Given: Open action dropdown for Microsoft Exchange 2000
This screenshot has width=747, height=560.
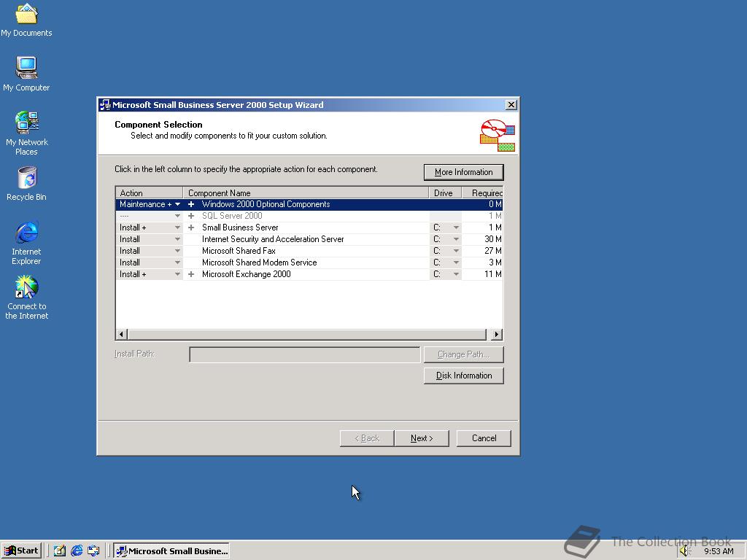Looking at the screenshot, I should [177, 274].
